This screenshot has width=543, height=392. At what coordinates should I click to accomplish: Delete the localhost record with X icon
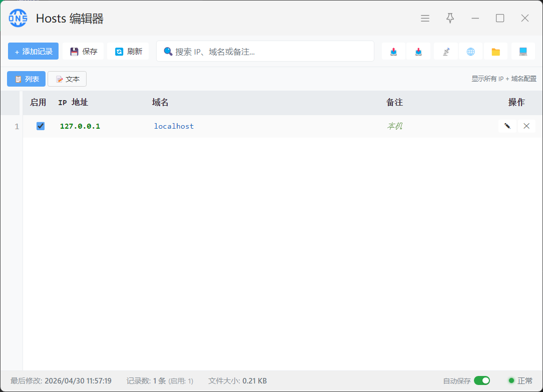tap(526, 126)
